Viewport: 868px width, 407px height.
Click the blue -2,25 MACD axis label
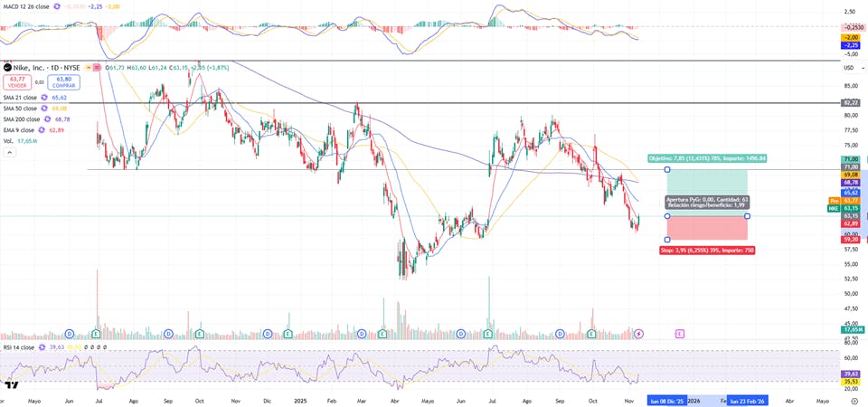tap(850, 45)
